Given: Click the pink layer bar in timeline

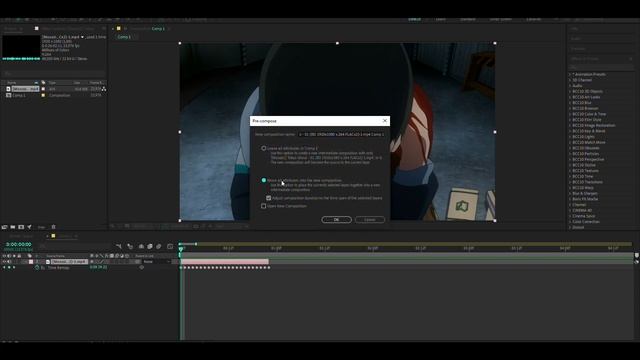Looking at the screenshot, I should point(224,262).
